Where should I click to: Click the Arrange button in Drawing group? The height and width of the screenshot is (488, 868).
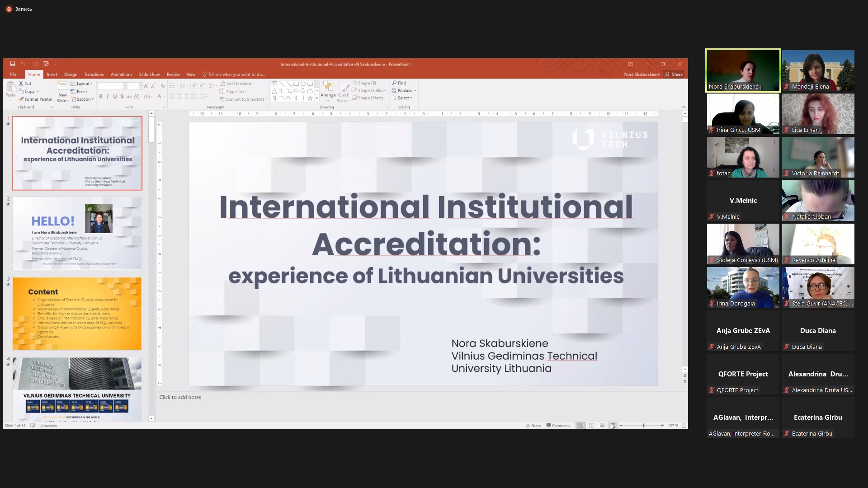coord(328,90)
